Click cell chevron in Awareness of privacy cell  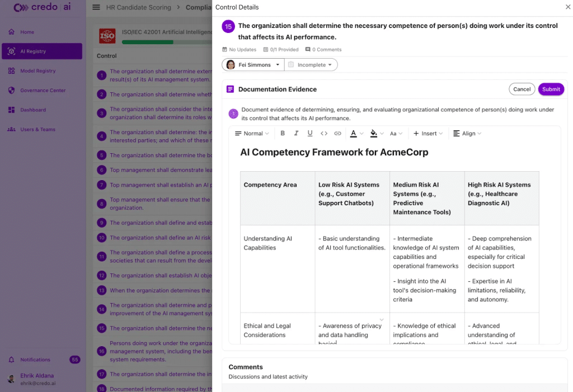pos(382,320)
